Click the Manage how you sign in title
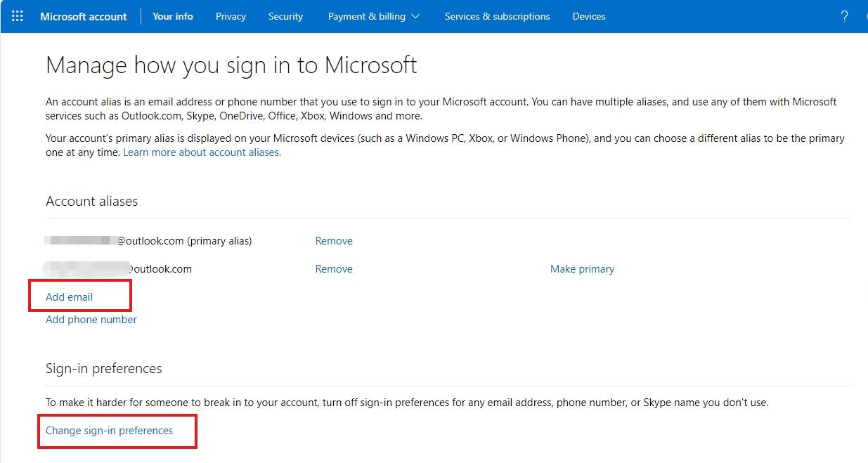Screen dimensions: 868x463 point(231,65)
